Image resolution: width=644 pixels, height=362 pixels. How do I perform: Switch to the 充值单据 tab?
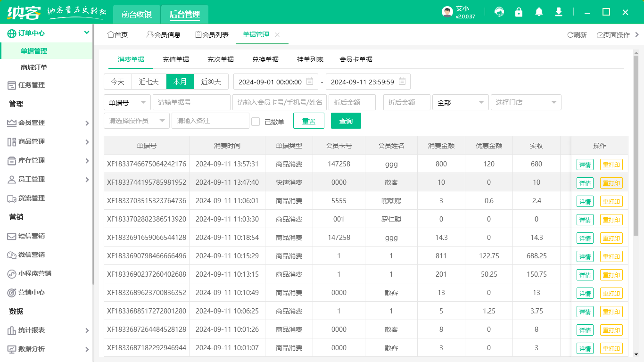(176, 59)
